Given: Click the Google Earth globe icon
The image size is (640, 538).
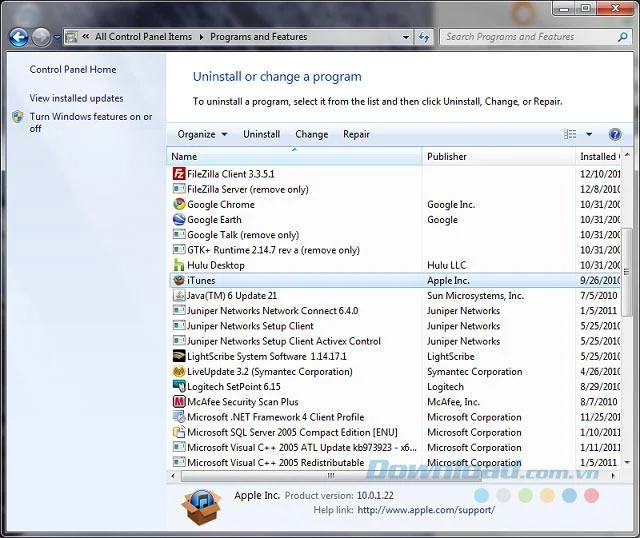Looking at the screenshot, I should [x=179, y=220].
